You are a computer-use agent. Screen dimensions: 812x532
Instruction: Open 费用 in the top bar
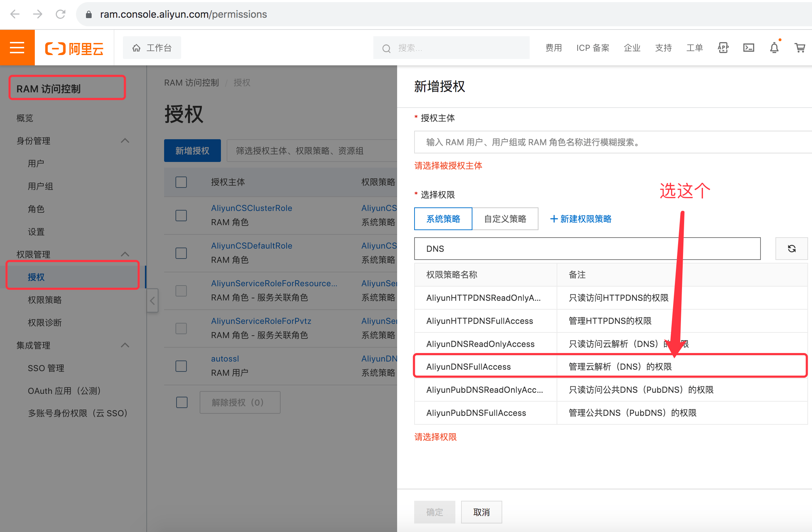pyautogui.click(x=554, y=48)
